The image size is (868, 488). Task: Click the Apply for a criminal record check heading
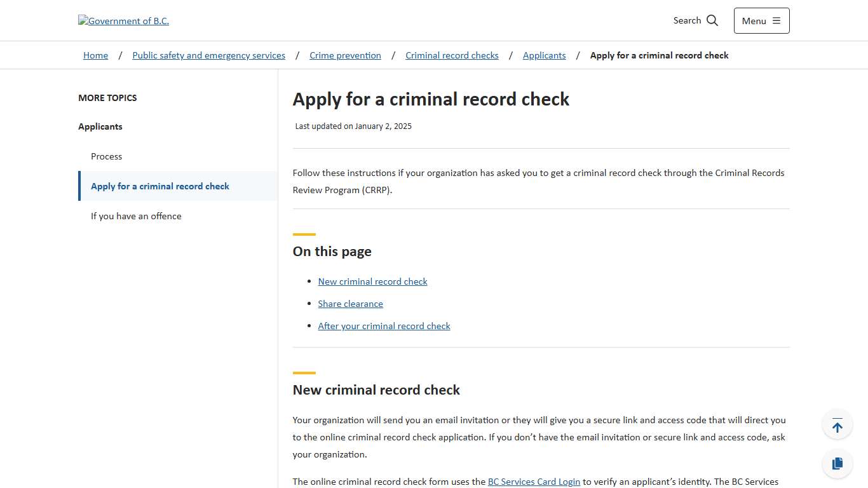pyautogui.click(x=431, y=99)
